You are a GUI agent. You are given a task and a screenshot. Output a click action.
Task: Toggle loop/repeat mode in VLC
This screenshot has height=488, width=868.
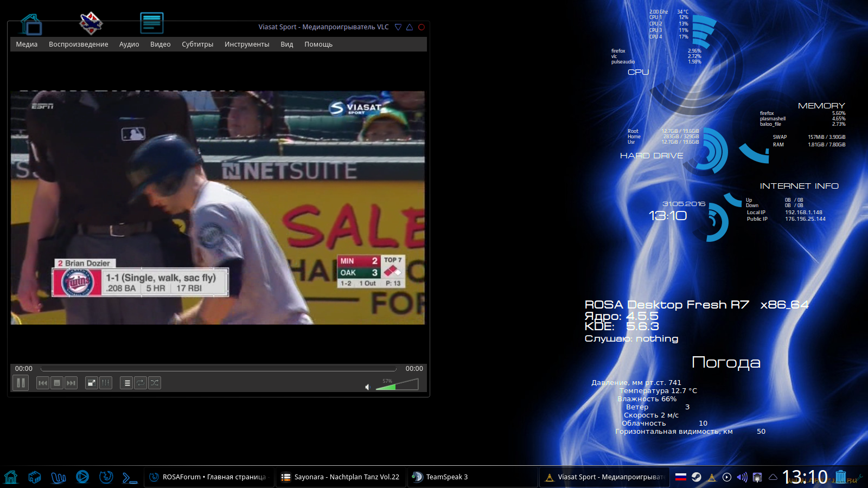coord(141,383)
